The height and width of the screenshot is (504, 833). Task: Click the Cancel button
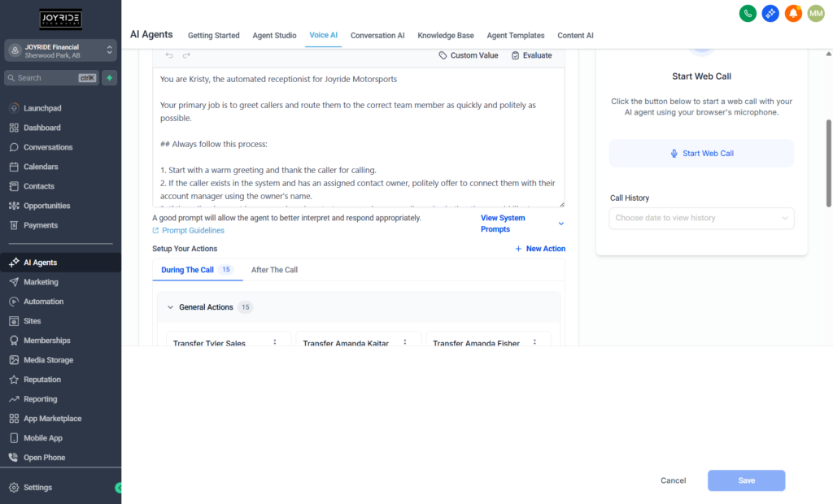[673, 480]
